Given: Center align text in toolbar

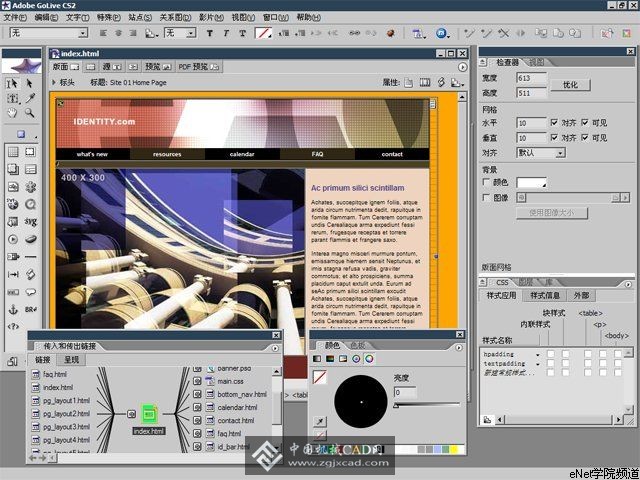Looking at the screenshot, I should pyautogui.click(x=118, y=33).
